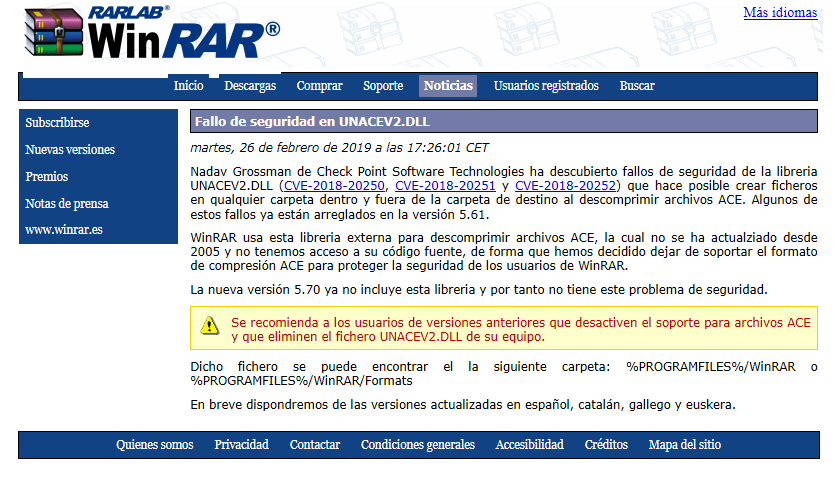Select Premios in the sidebar
This screenshot has width=835, height=481.
pos(47,176)
